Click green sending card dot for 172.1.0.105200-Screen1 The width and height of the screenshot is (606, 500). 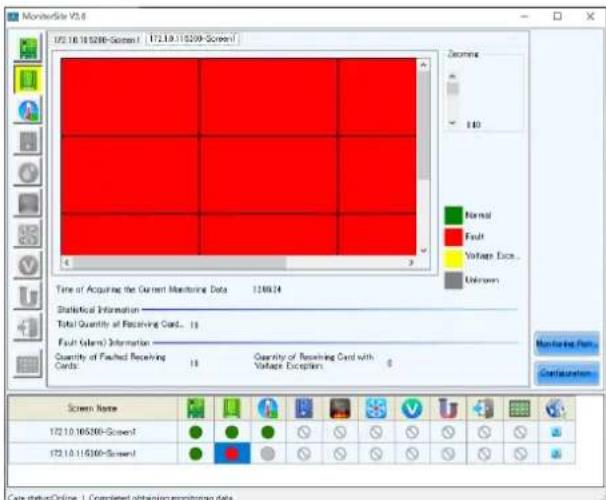click(196, 432)
